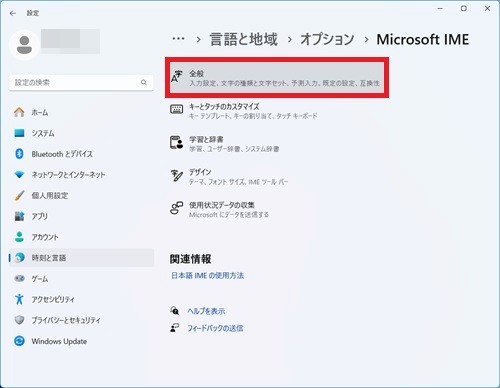The width and height of the screenshot is (500, 388).
Task: Click the システム monitor icon
Action: [19, 133]
